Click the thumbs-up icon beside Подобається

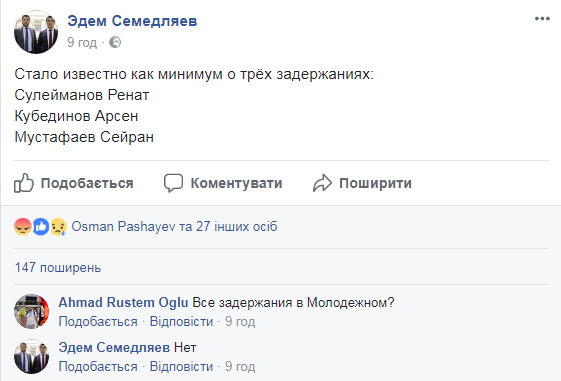point(24,183)
